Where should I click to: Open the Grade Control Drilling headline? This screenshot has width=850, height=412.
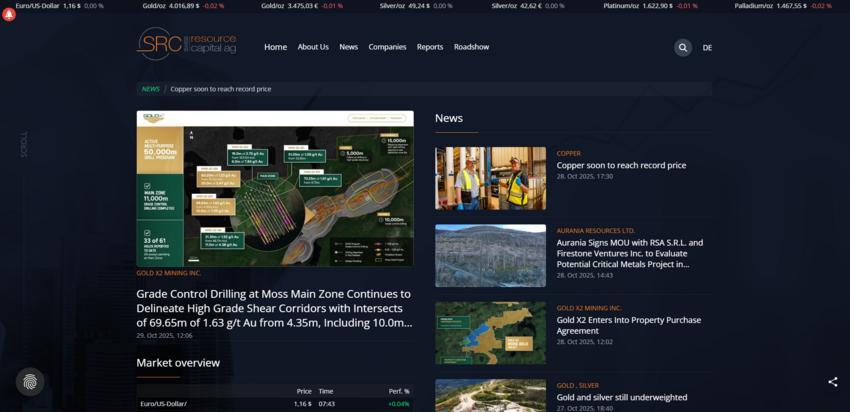pyautogui.click(x=274, y=308)
